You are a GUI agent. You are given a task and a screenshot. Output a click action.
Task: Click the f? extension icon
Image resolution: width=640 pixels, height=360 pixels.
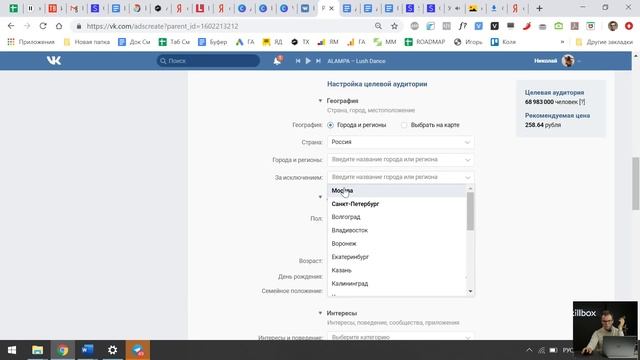tap(462, 26)
